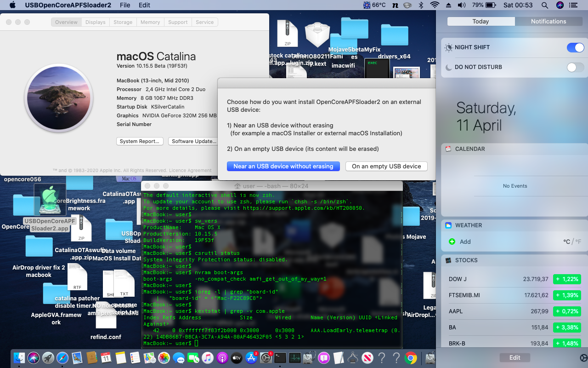Open the Memory tab in About This Mac
The image size is (588, 368).
pyautogui.click(x=150, y=22)
